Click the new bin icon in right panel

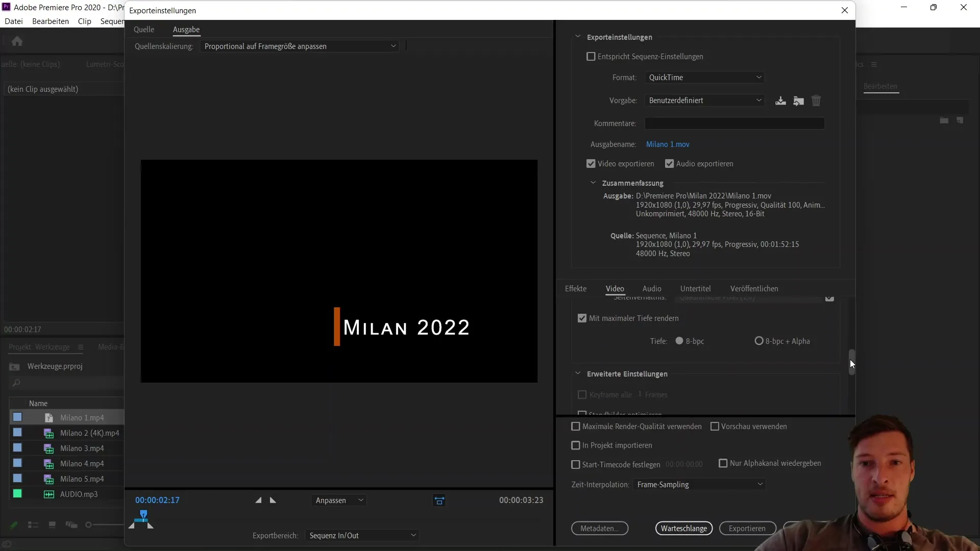coord(944,120)
